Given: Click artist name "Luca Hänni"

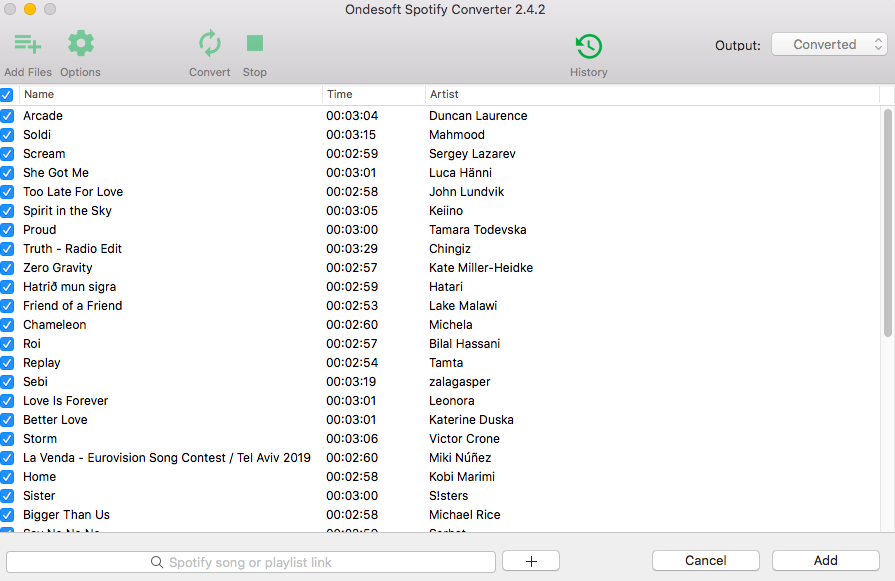Looking at the screenshot, I should tap(460, 173).
